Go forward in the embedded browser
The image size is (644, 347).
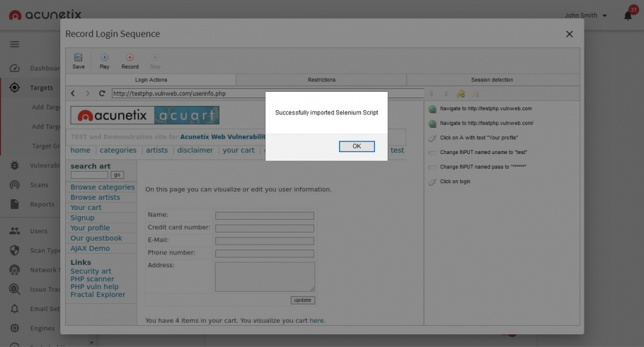pyautogui.click(x=88, y=93)
